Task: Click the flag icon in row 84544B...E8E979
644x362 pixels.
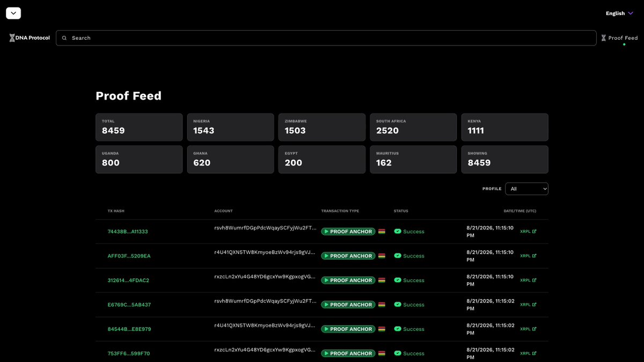Action: 382,329
